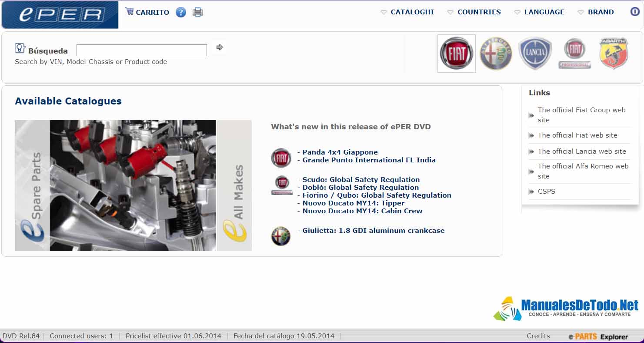
Task: Click Nuovo Ducato MY14: Tipper entry
Action: 354,203
